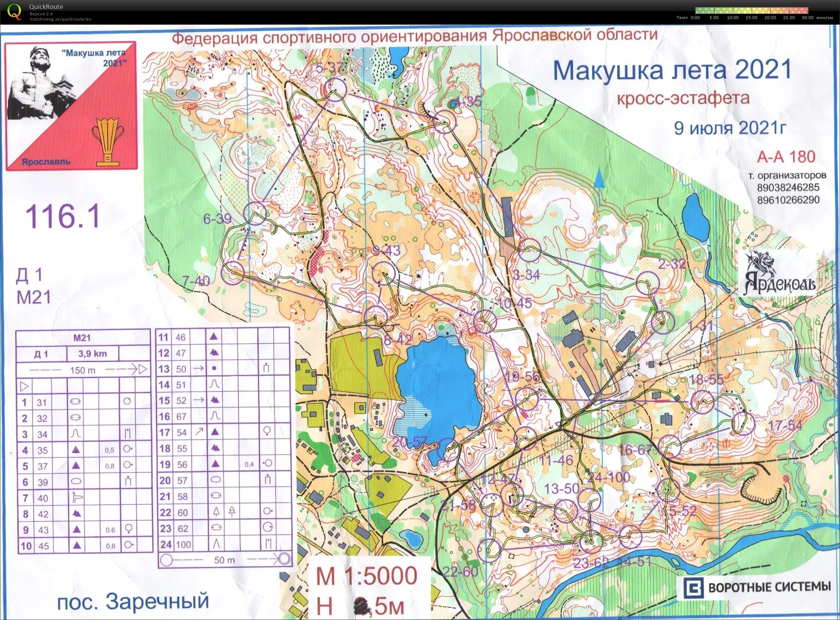Open the matstroeng.se/quickroute/en link
This screenshot has height=620, width=840.
point(60,19)
